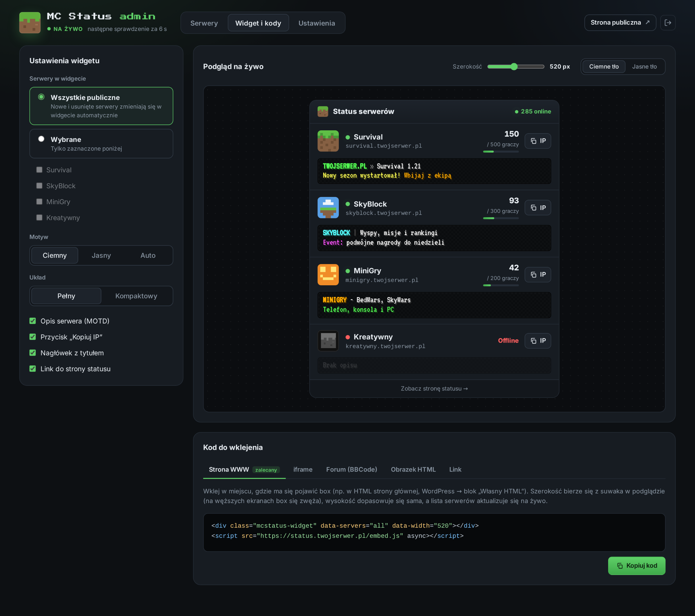Open the Widget i kody tab
Viewport: 695px width, 616px height.
point(258,23)
